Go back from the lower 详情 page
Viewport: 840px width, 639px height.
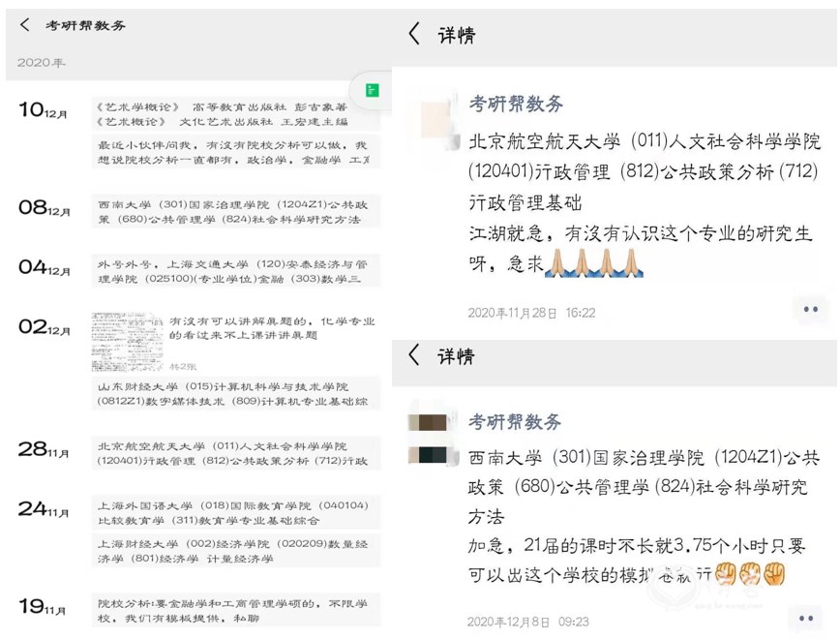(x=413, y=354)
